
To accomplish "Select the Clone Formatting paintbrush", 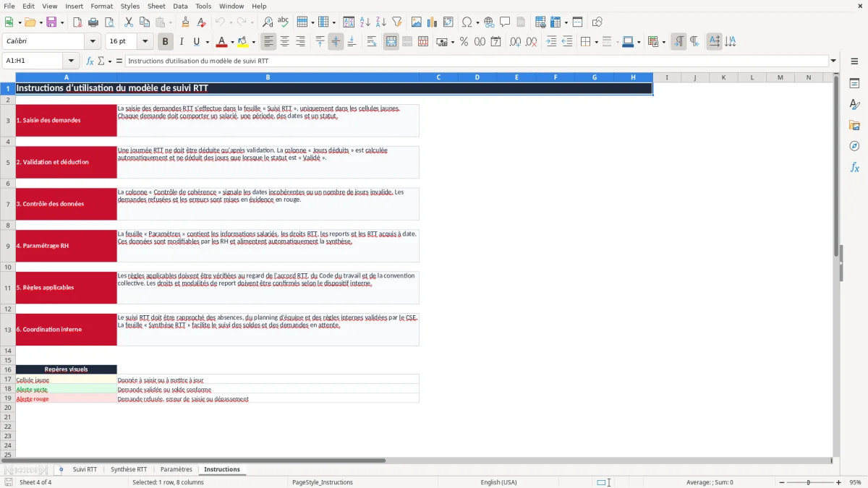I will [185, 22].
